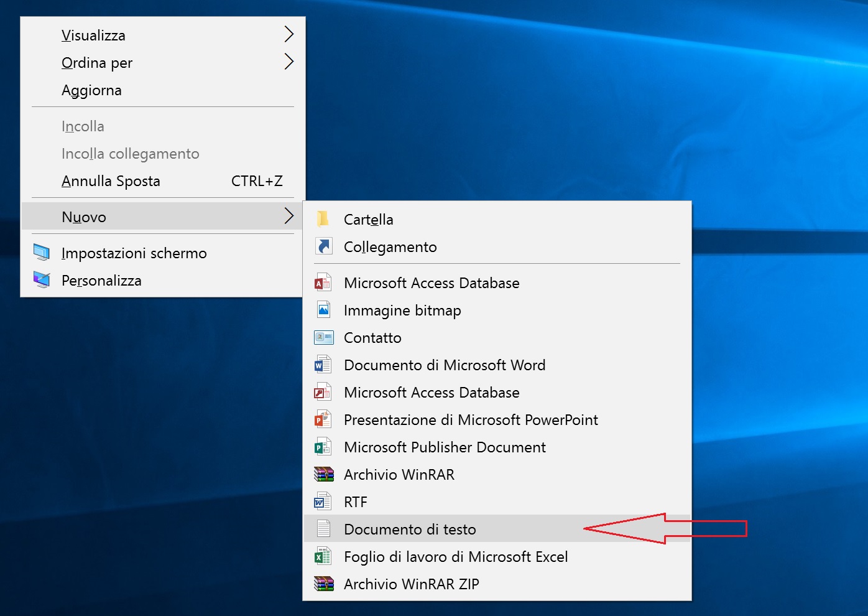Click the RTF document icon
Screen dimensions: 868x616
click(323, 502)
